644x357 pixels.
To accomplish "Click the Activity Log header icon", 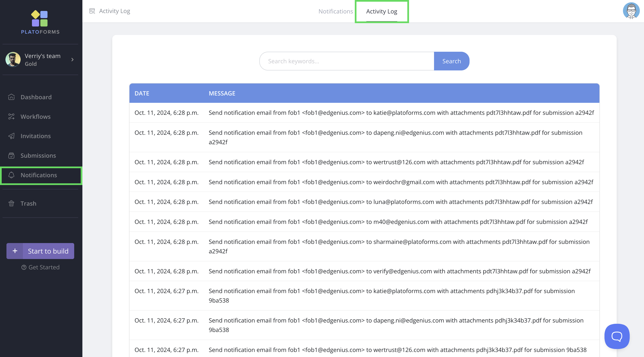I will tap(92, 11).
